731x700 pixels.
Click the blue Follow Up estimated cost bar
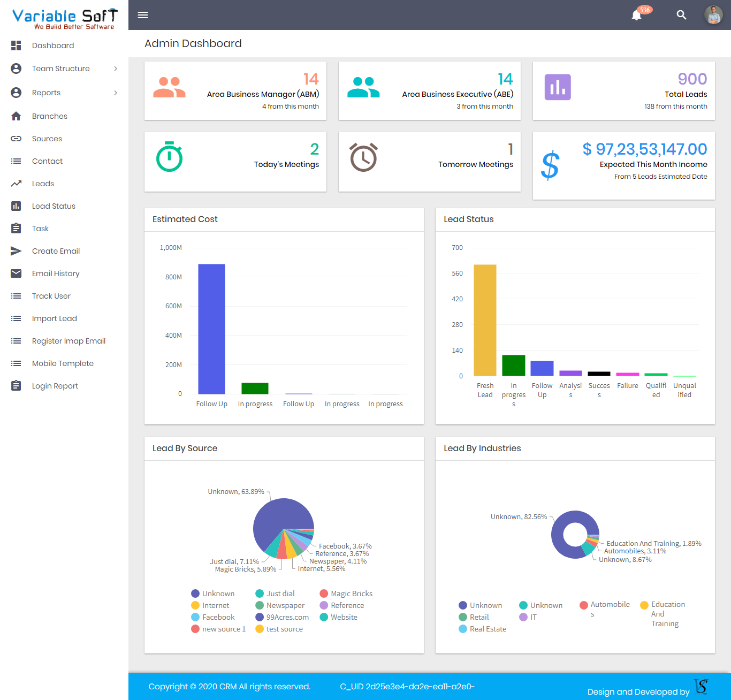coord(211,329)
